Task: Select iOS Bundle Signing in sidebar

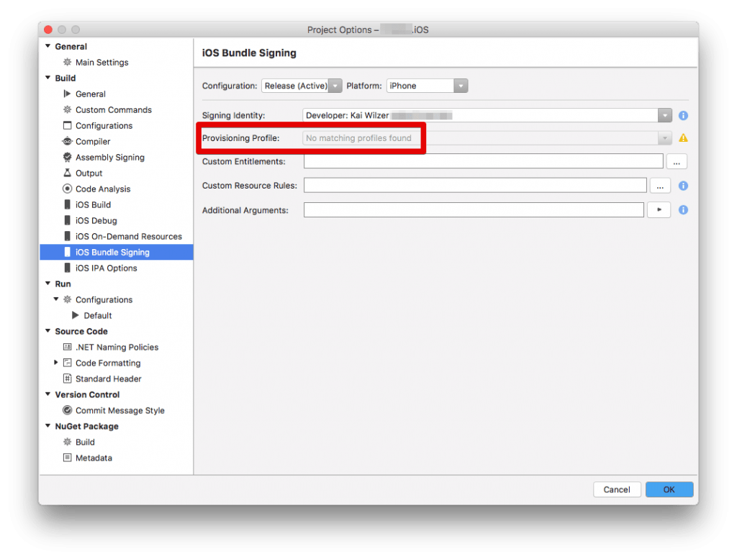Action: coord(117,252)
